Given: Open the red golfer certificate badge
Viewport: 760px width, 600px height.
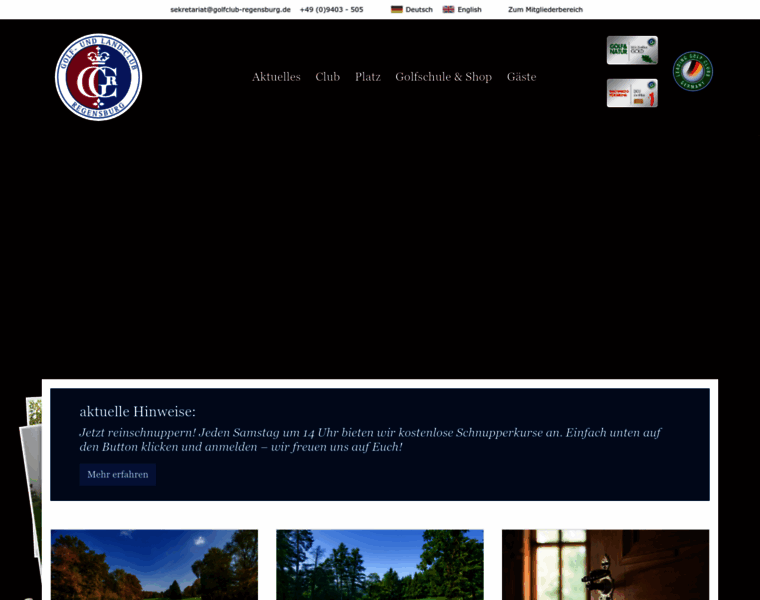Looking at the screenshot, I should point(632,93).
